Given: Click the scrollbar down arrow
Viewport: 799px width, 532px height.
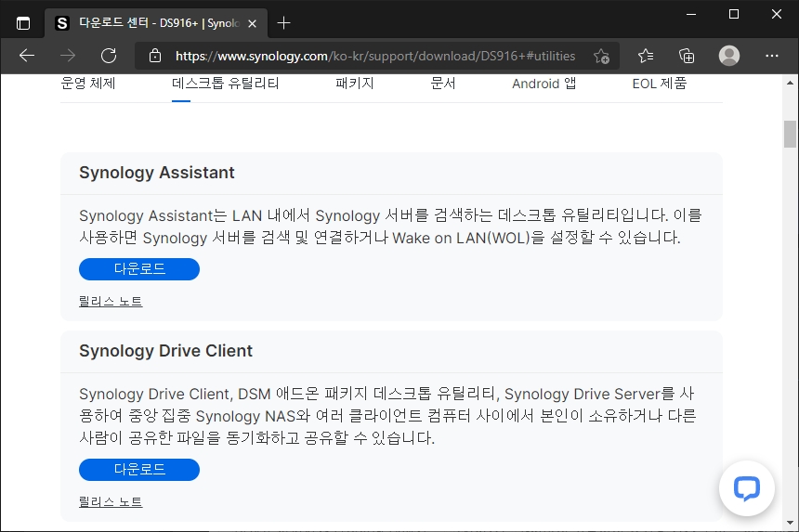Looking at the screenshot, I should pos(790,523).
